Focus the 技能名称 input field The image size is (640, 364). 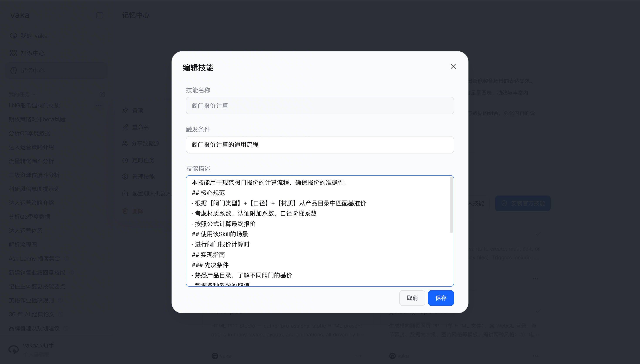(x=320, y=106)
